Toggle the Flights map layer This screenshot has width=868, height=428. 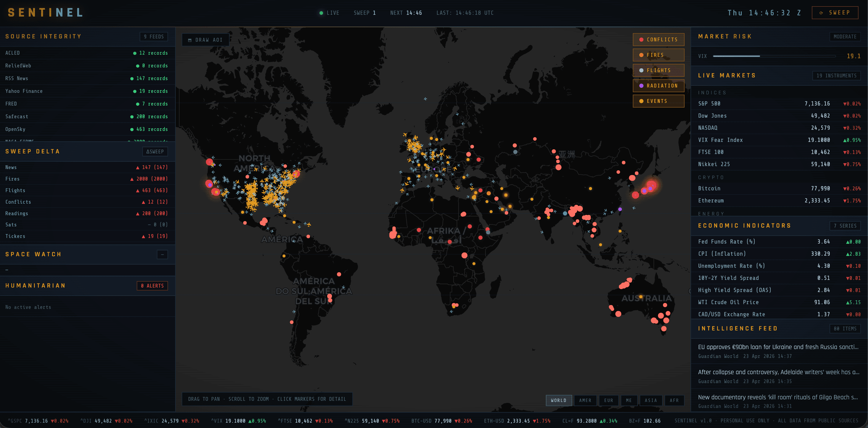tap(658, 70)
